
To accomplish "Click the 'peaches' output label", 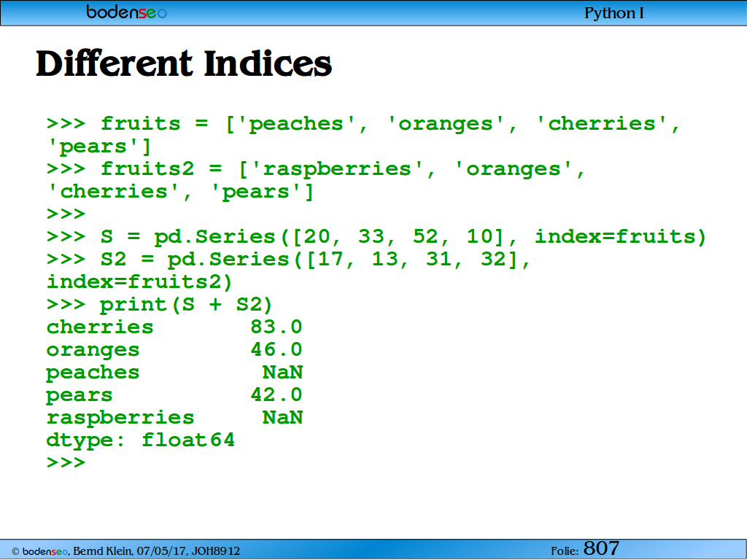I will click(93, 373).
